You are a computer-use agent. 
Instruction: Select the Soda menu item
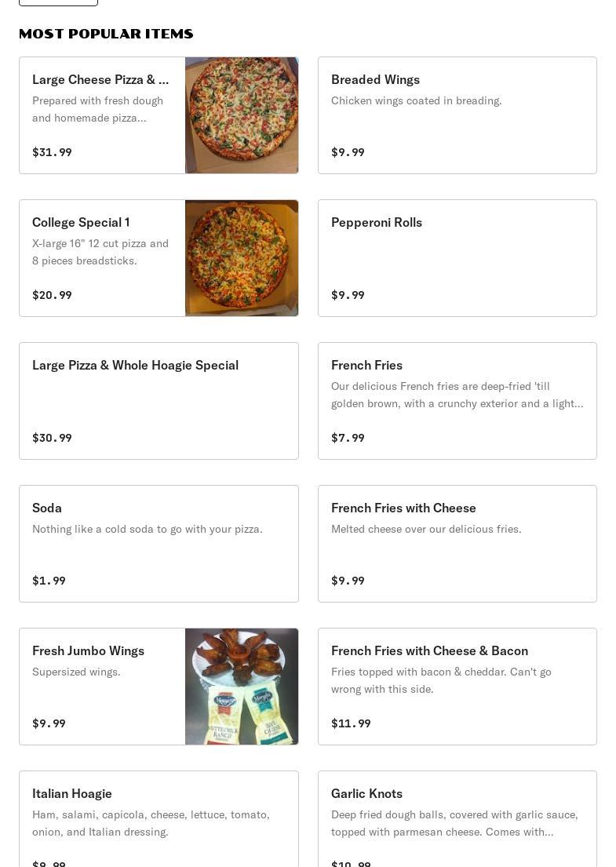tap(47, 508)
